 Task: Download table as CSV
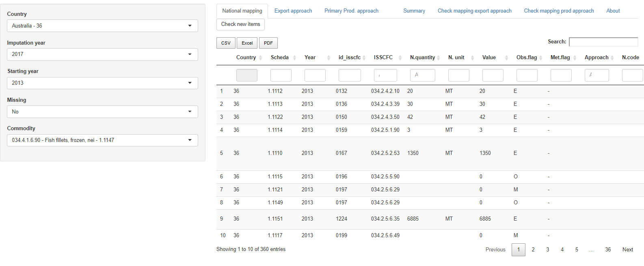coord(226,43)
